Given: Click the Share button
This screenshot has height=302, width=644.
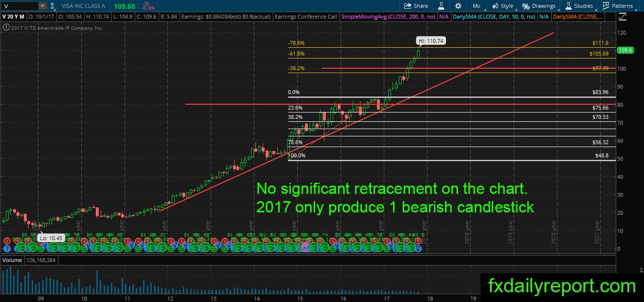Looking at the screenshot, I should click(x=416, y=6).
